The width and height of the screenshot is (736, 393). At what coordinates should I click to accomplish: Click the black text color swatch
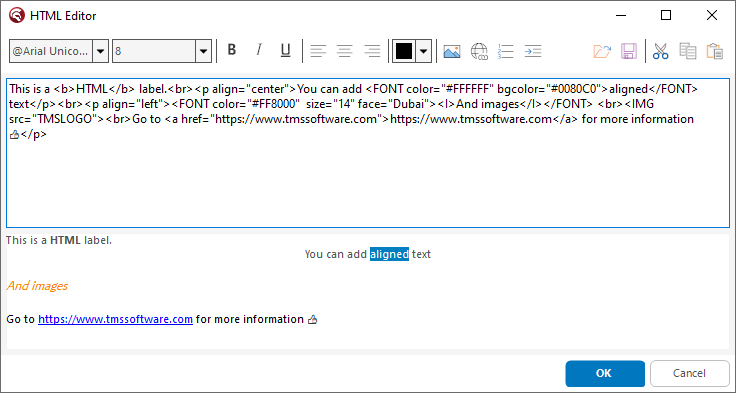click(x=404, y=51)
